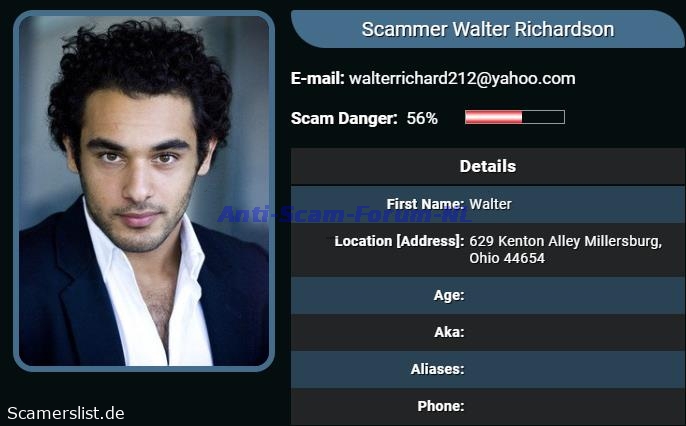
Task: Click the Aliases row
Action: pyautogui.click(x=487, y=370)
